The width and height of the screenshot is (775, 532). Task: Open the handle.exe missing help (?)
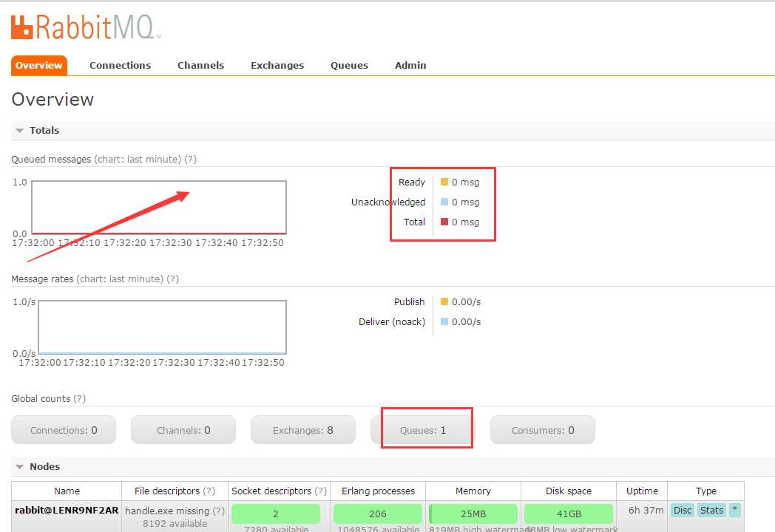(x=218, y=511)
